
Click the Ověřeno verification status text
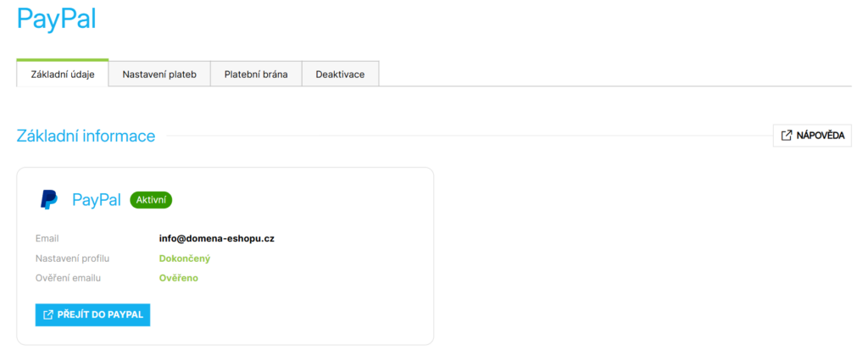click(178, 278)
